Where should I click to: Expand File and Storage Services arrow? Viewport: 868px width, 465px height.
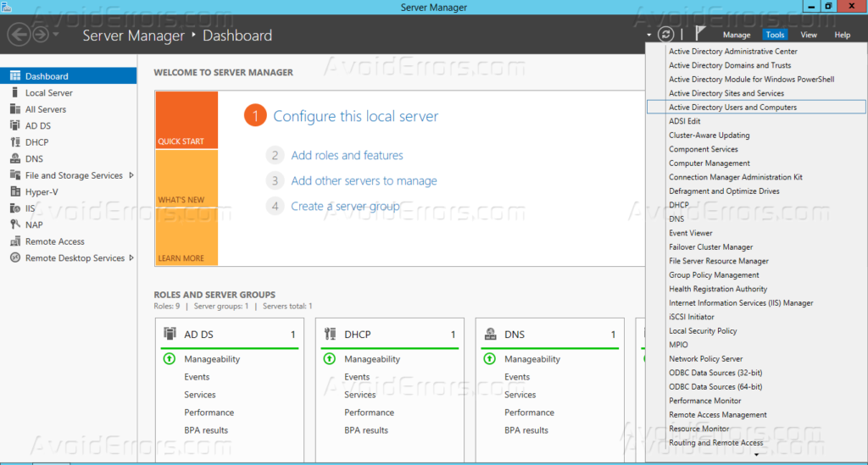click(x=131, y=175)
